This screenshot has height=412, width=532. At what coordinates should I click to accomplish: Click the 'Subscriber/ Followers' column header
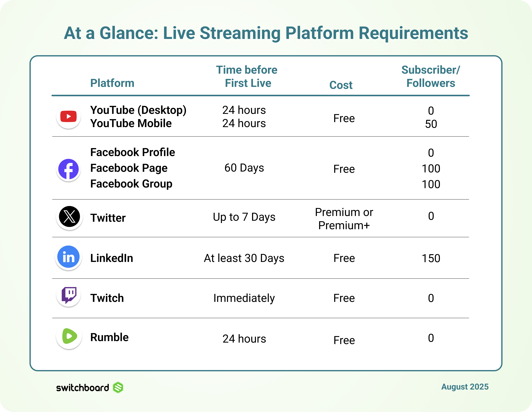tap(431, 76)
